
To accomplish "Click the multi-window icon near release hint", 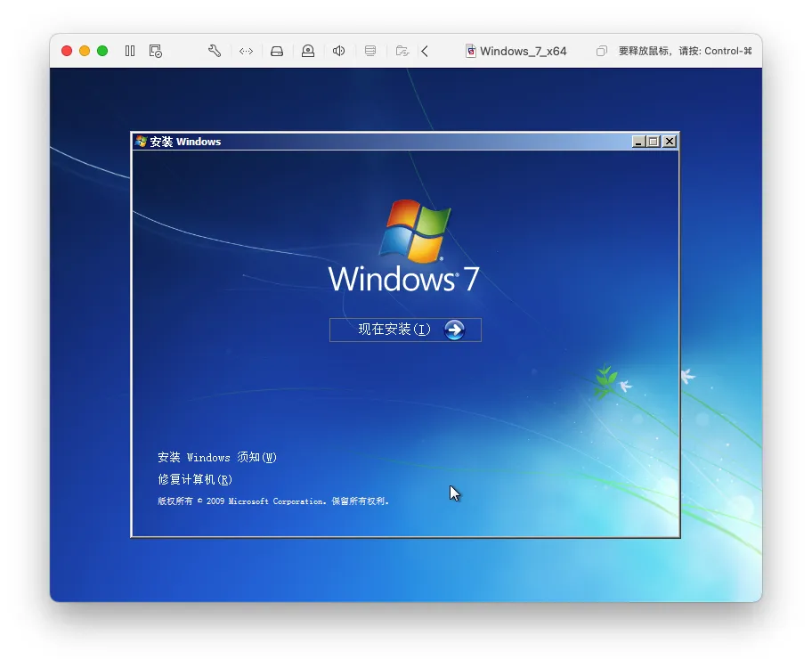I will [x=601, y=51].
